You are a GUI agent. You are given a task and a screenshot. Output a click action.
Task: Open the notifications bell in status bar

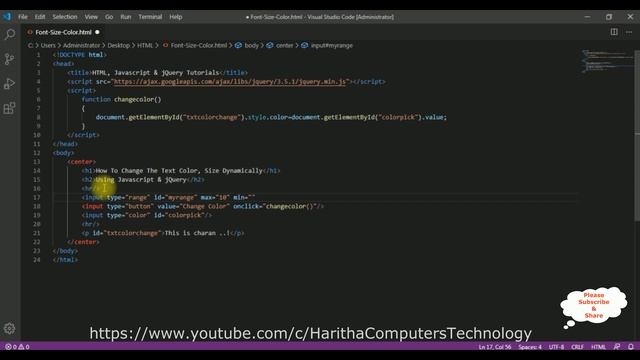coord(631,347)
